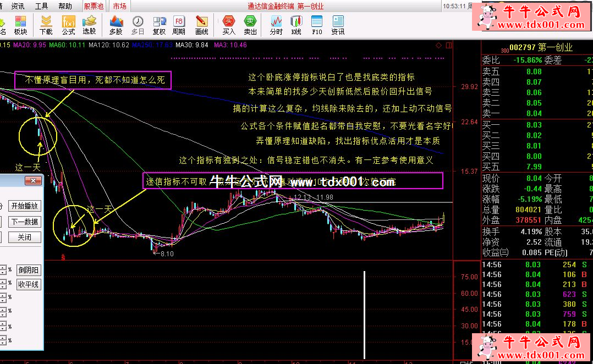Click the MA20: 9.95 indicator label
The width and height of the screenshot is (593, 364).
pos(30,45)
